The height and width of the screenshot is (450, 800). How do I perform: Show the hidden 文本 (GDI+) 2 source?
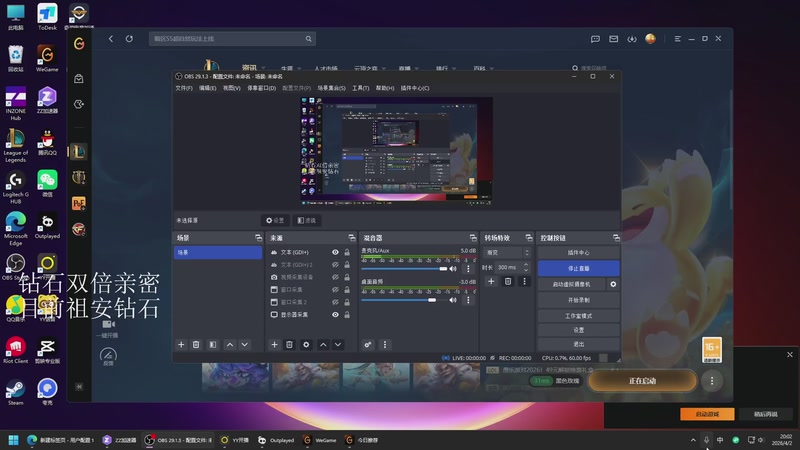(x=335, y=265)
